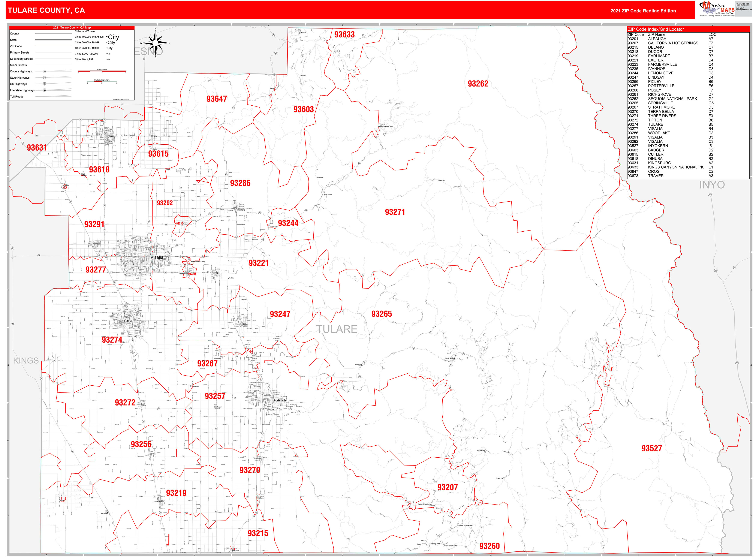Click the 93647 ZIP label on map
Screen dimensions: 756x557
[217, 99]
